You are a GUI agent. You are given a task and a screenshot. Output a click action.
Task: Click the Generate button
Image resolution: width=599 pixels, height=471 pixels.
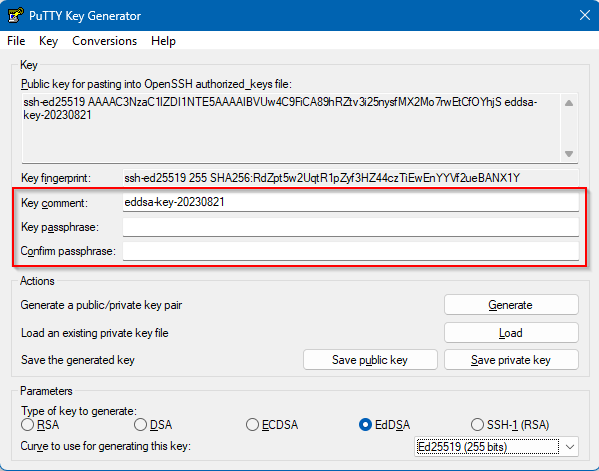(511, 305)
